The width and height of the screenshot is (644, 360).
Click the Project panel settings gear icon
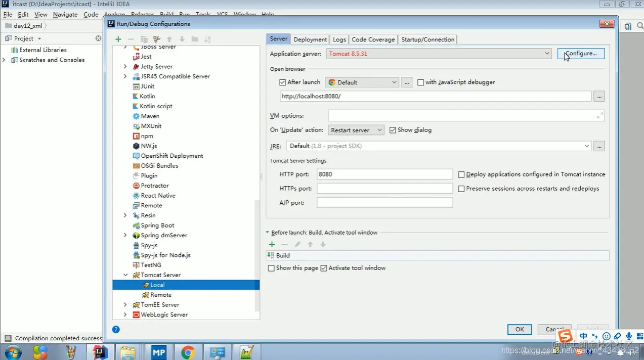pyautogui.click(x=99, y=38)
